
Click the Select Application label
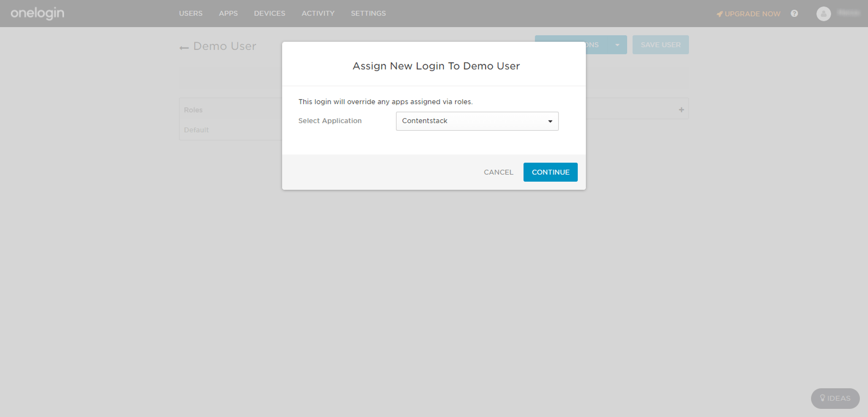(x=330, y=121)
